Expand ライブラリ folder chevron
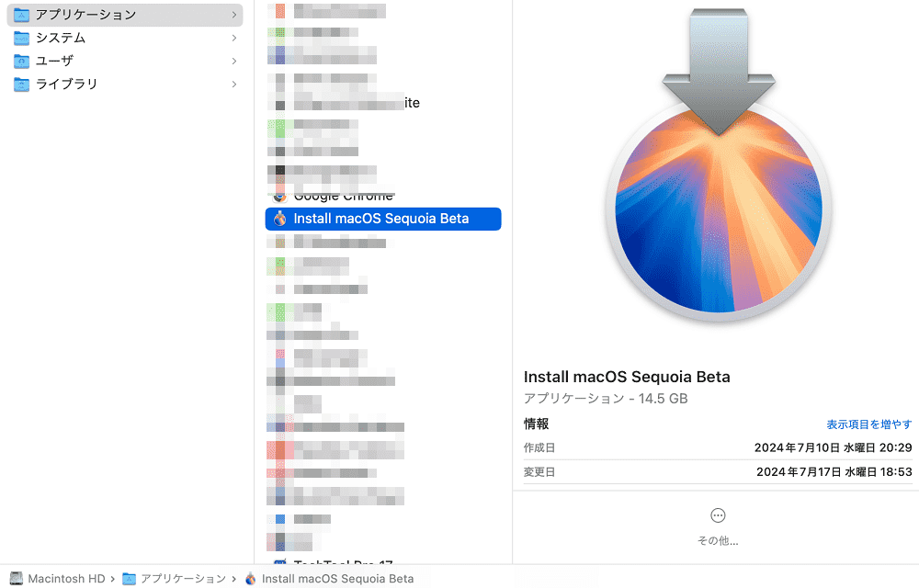This screenshot has height=588, width=919. tap(233, 85)
